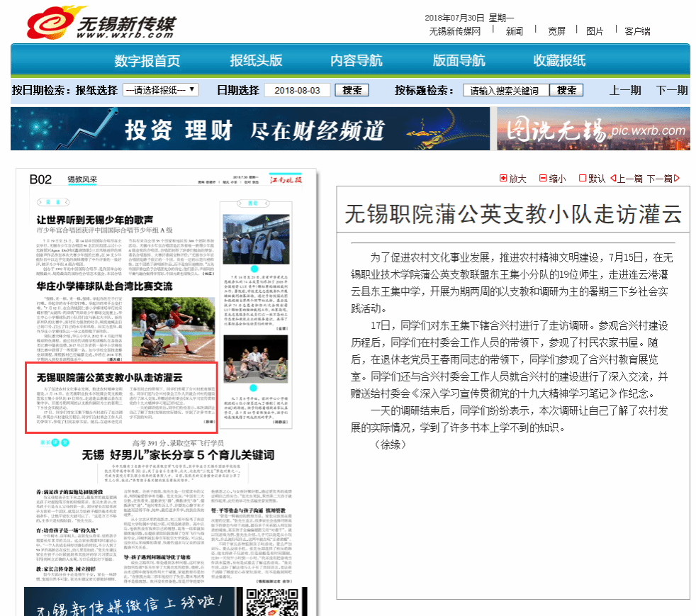
Task: Click the 放大 zoom-in plus icon
Action: click(503, 179)
